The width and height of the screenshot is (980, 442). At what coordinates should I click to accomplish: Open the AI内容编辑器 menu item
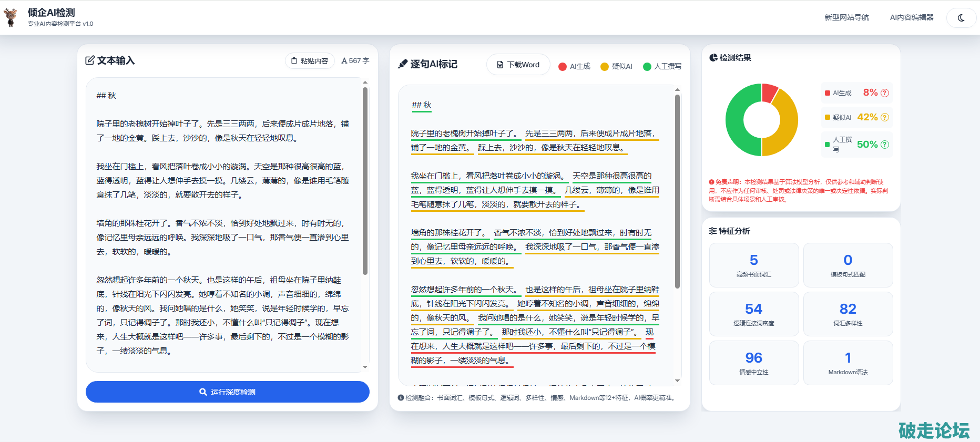[912, 17]
